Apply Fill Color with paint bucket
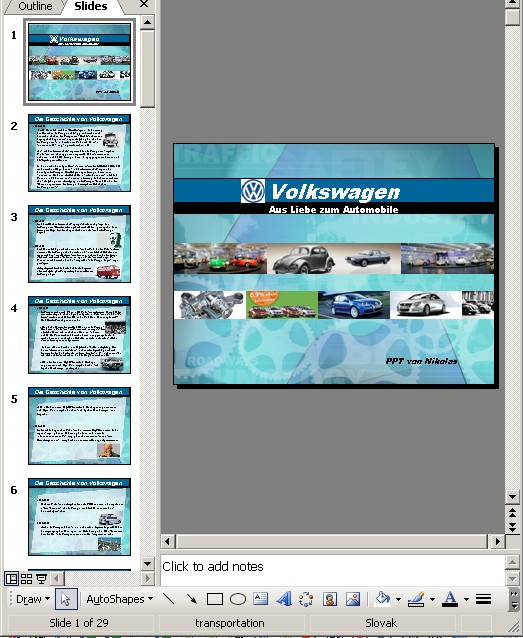523x638 pixels. click(382, 599)
